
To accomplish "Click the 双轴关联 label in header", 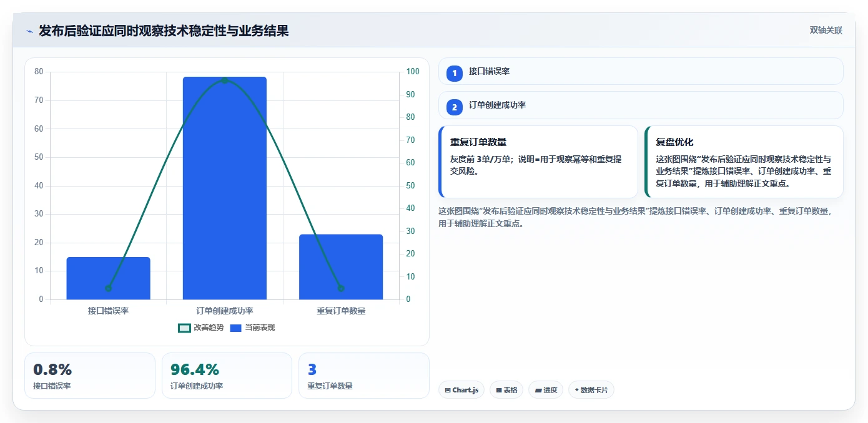I will pos(826,31).
